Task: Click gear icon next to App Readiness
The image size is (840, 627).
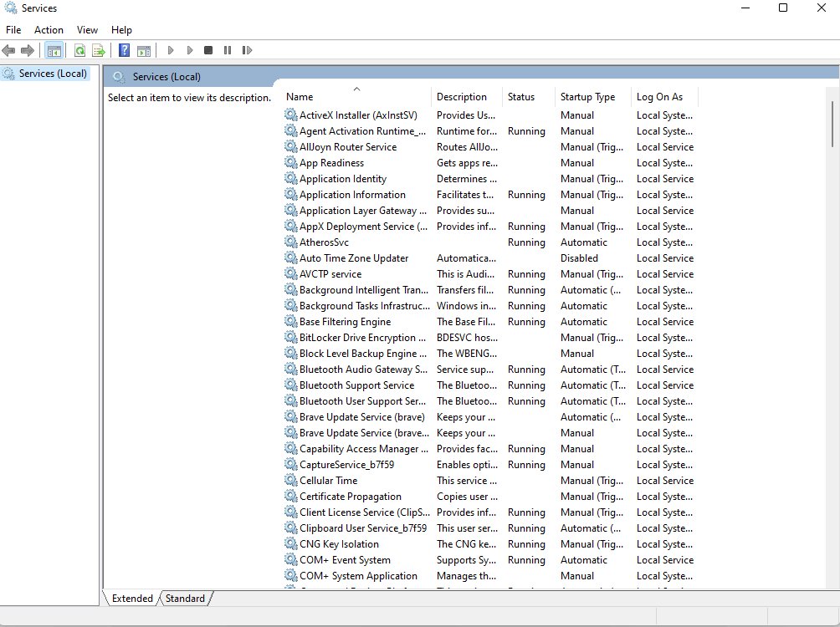Action: pos(291,162)
